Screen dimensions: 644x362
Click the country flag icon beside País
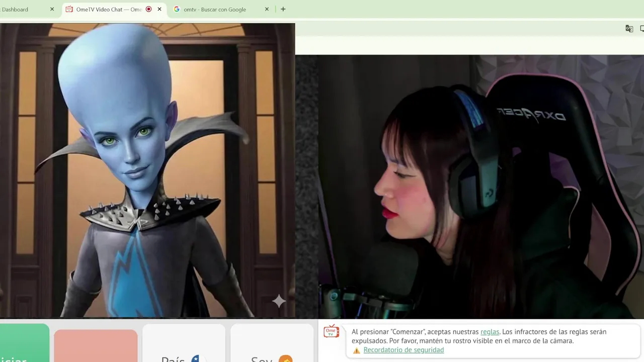(x=195, y=359)
